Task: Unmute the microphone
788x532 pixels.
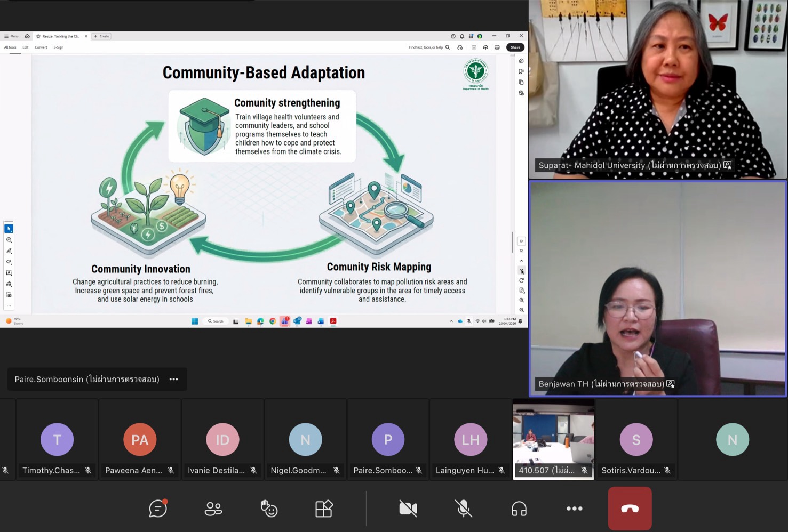Action: click(464, 509)
